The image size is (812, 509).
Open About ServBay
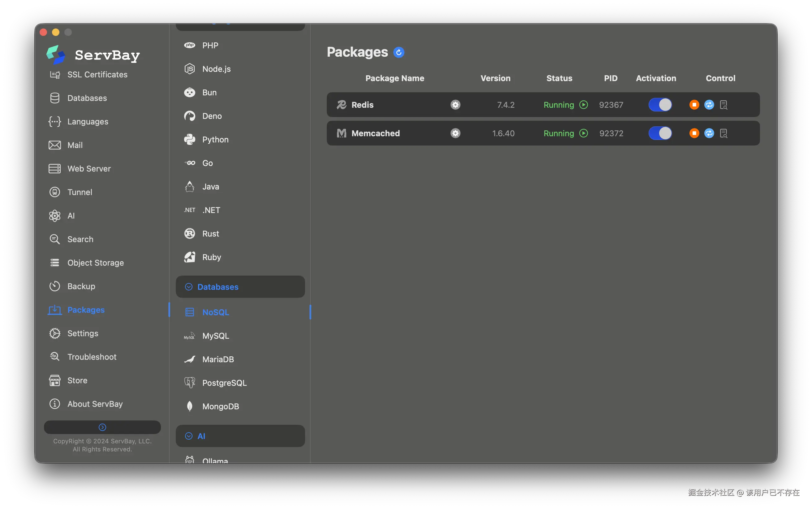click(86, 404)
